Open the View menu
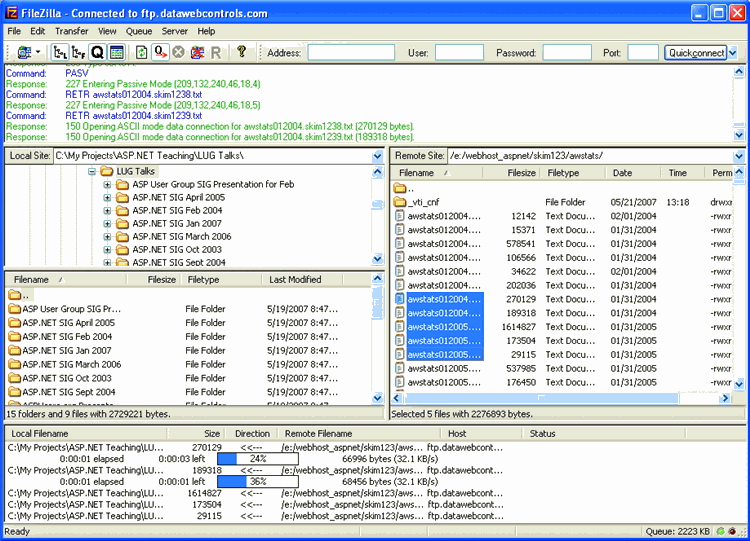750x541 pixels. (107, 31)
